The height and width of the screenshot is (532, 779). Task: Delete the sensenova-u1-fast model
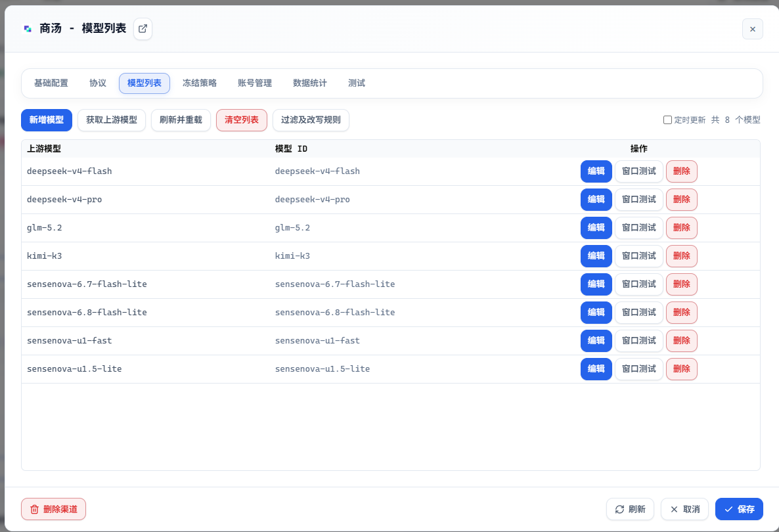click(681, 342)
